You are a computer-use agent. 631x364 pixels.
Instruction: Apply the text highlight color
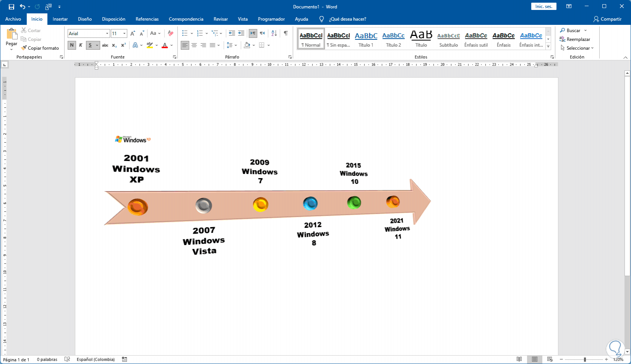click(x=150, y=45)
